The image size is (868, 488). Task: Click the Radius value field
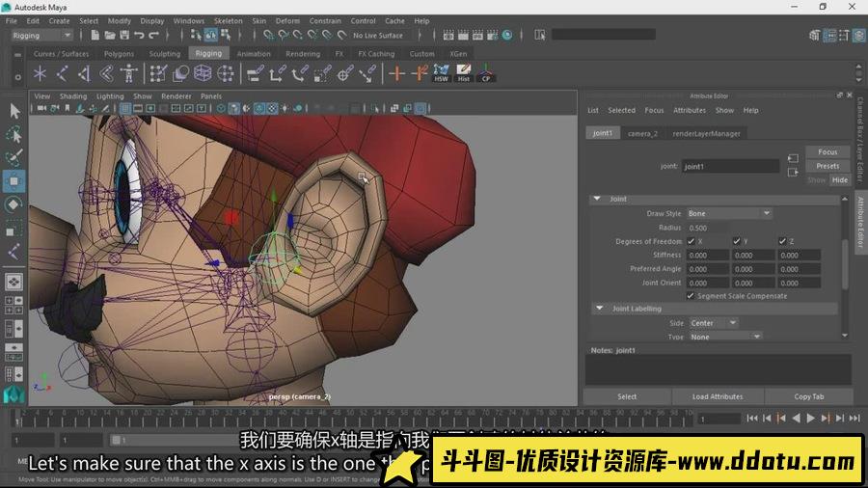(708, 228)
